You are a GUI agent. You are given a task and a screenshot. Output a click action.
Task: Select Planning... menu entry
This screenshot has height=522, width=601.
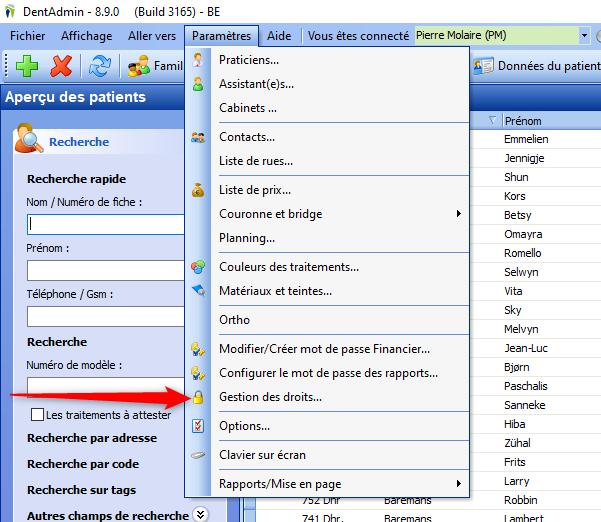pos(327,238)
